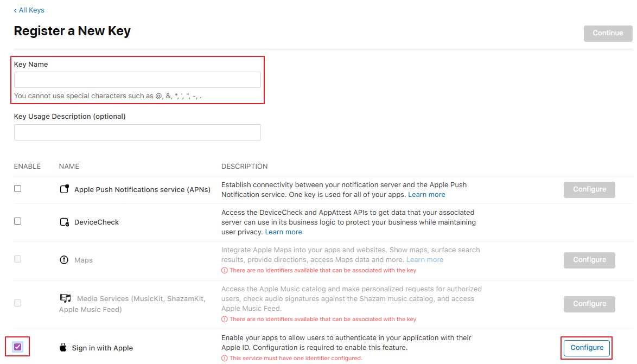Click the DeviceCheck icon
637x364 pixels.
click(x=64, y=222)
